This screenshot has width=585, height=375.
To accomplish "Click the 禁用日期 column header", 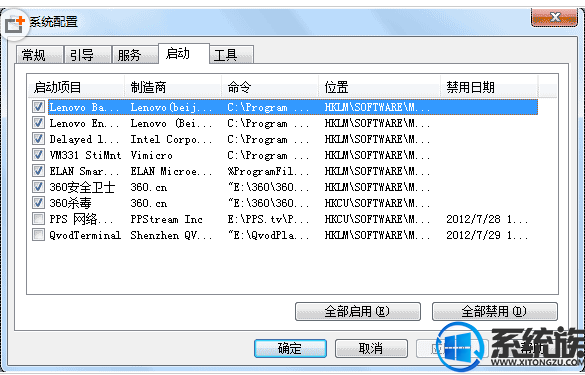I will 489,88.
